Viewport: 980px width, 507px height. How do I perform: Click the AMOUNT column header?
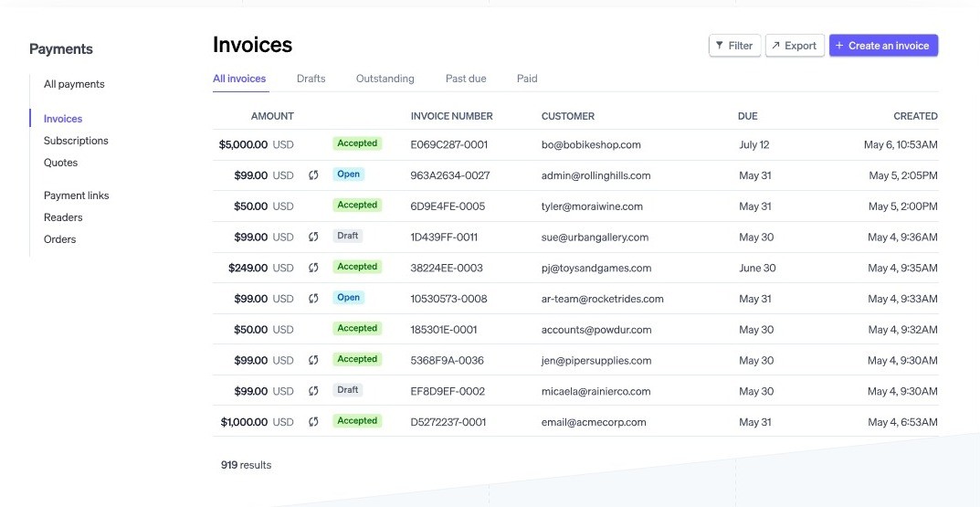[272, 116]
